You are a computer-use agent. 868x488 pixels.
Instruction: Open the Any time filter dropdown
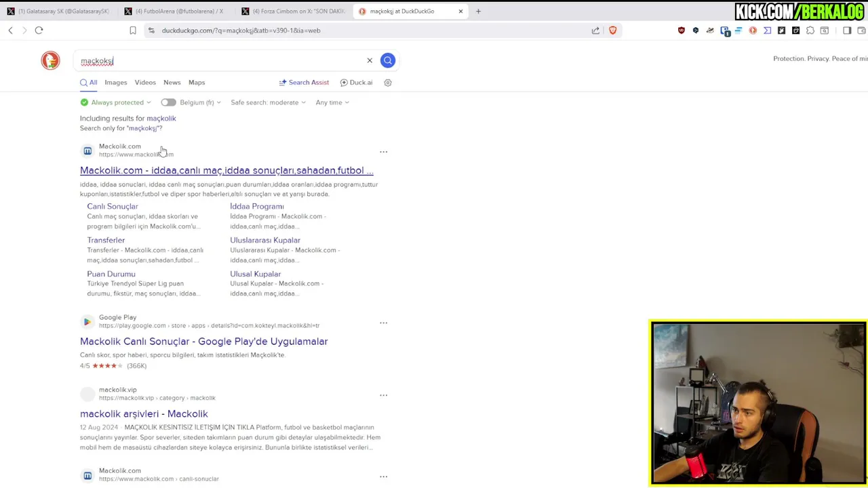(332, 102)
